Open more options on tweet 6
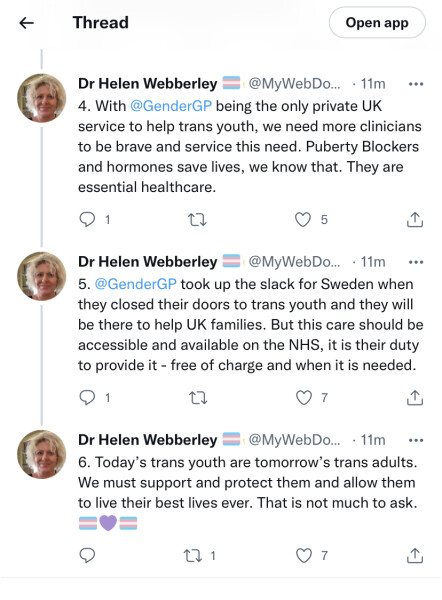The height and width of the screenshot is (600, 442). pyautogui.click(x=416, y=440)
